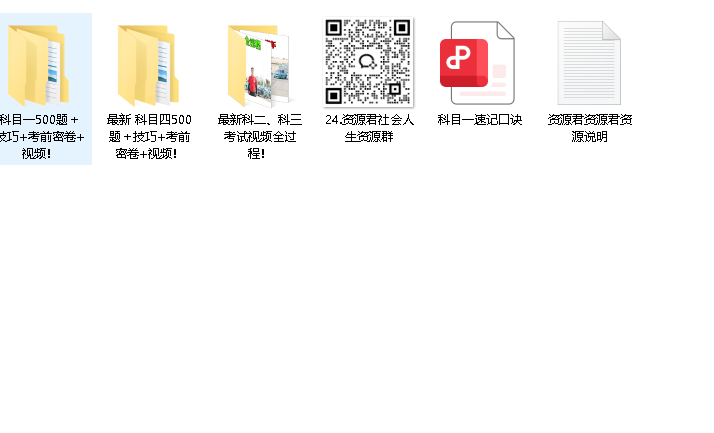Image resolution: width=714 pixels, height=433 pixels.
Task: Click the 最新科二、科三考试视频全过程! label
Action: pyautogui.click(x=259, y=137)
